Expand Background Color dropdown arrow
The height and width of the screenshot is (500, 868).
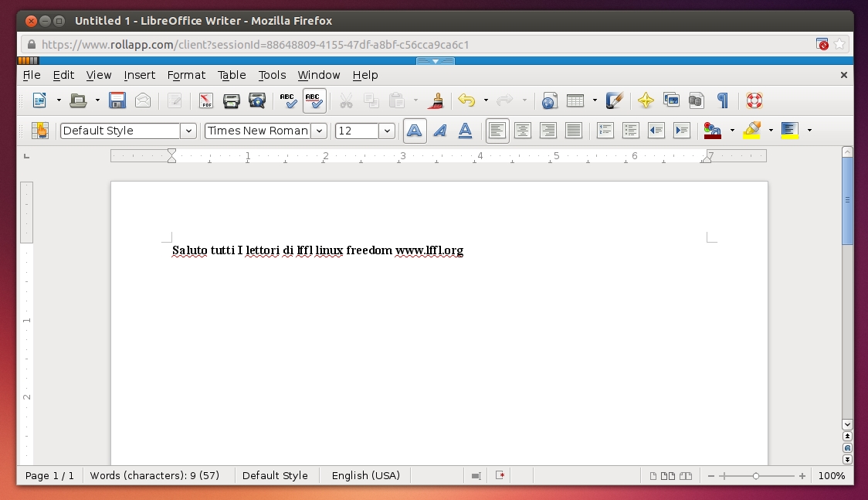tap(809, 131)
